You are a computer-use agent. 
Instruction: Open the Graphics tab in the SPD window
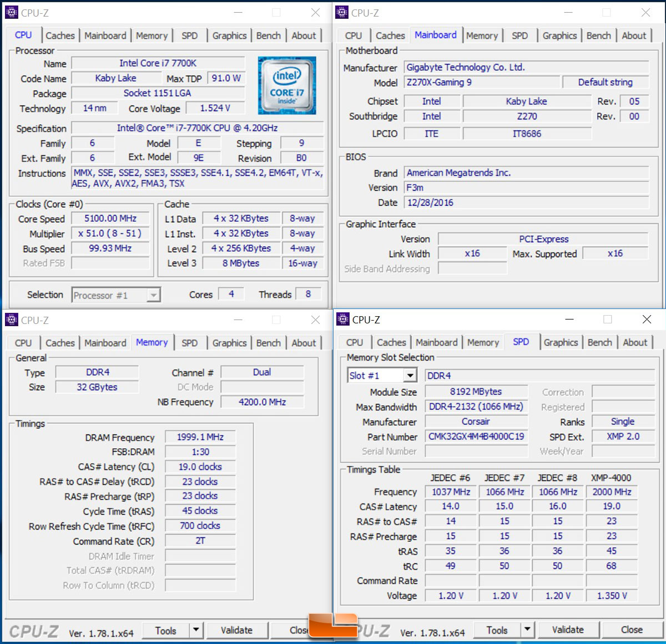click(561, 342)
